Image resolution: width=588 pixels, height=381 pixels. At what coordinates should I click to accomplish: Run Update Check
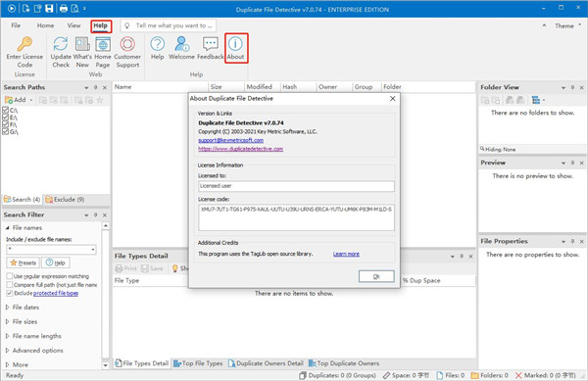(61, 52)
